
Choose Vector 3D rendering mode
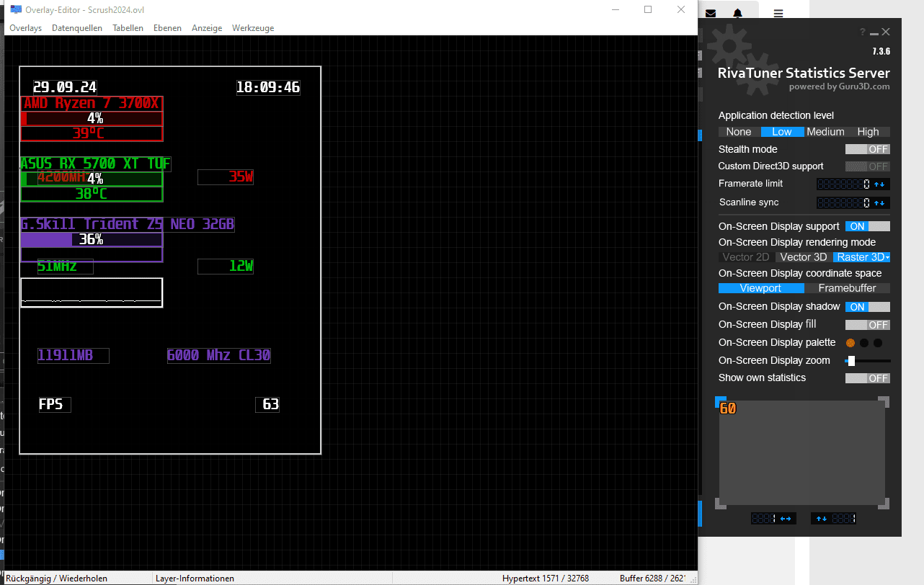[804, 257]
